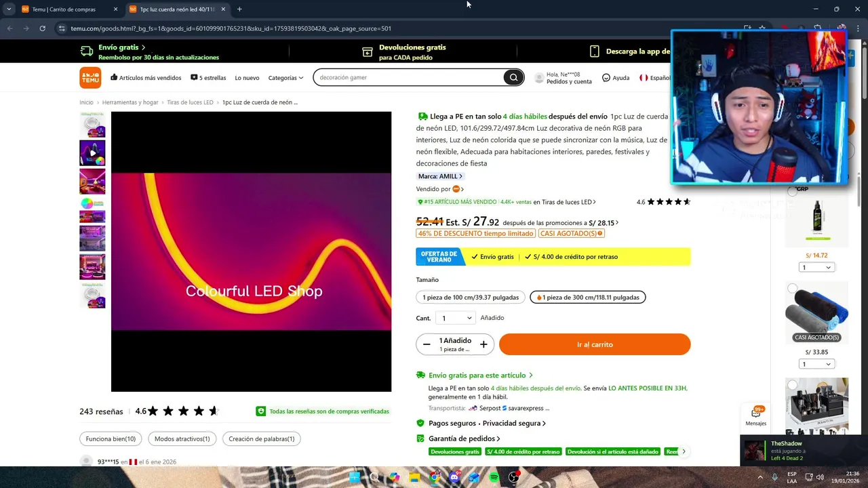The height and width of the screenshot is (488, 868).
Task: Show more guarantee chips with arrow
Action: pyautogui.click(x=684, y=451)
